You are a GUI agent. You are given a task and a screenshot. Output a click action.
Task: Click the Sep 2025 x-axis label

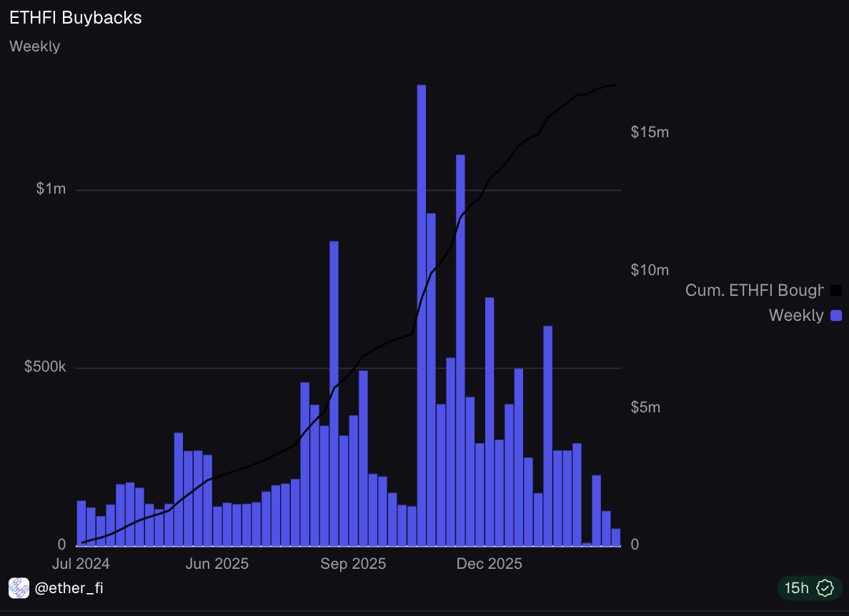coord(353,564)
